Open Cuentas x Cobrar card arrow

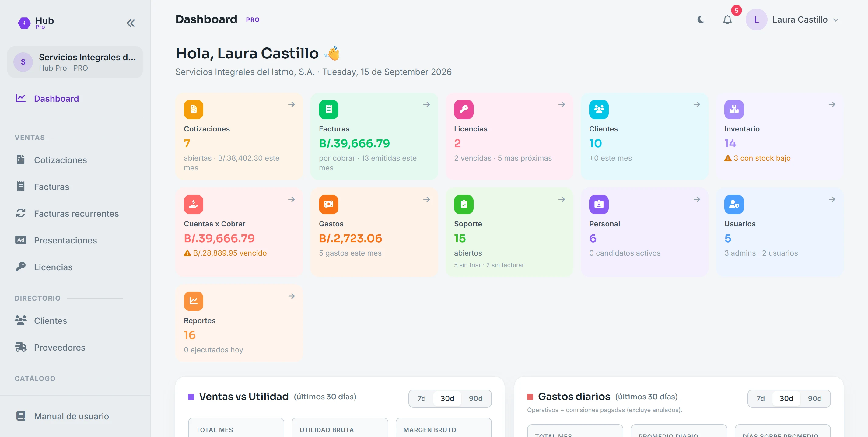click(x=292, y=199)
